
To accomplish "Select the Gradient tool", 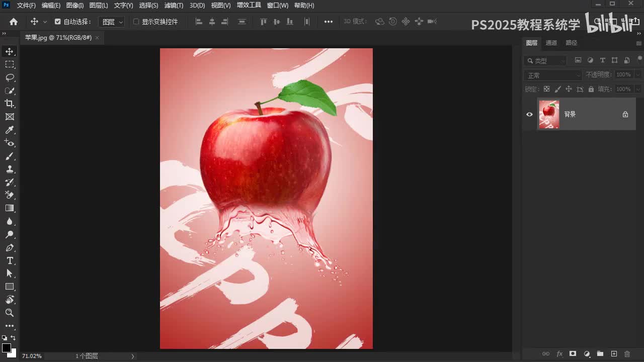I will coord(10,208).
